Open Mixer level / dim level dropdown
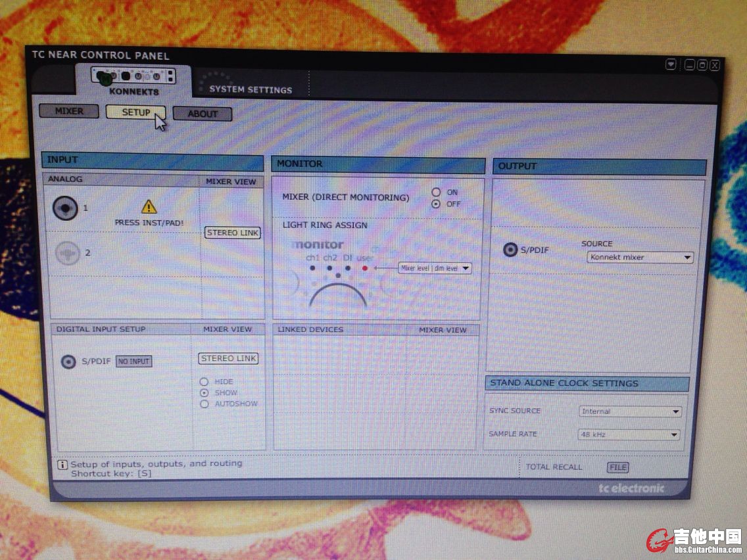The width and height of the screenshot is (747, 560). click(x=435, y=268)
